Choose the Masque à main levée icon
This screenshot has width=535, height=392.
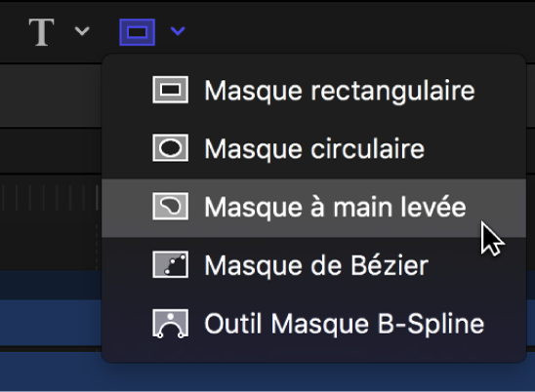click(x=170, y=206)
